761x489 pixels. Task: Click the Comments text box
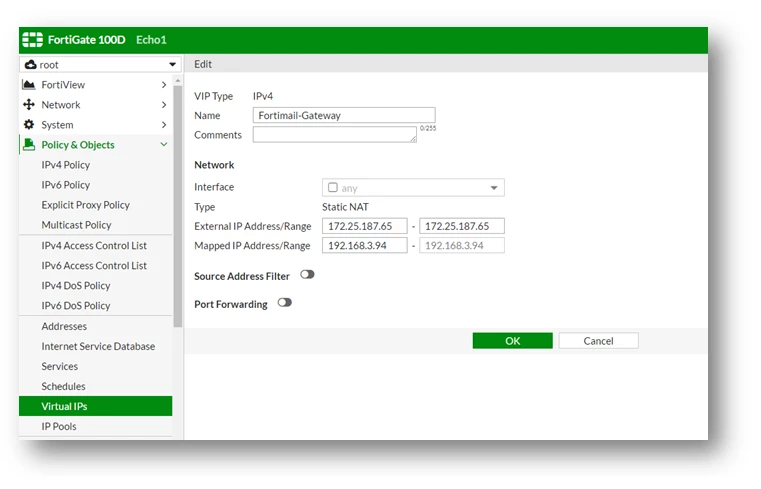[335, 134]
